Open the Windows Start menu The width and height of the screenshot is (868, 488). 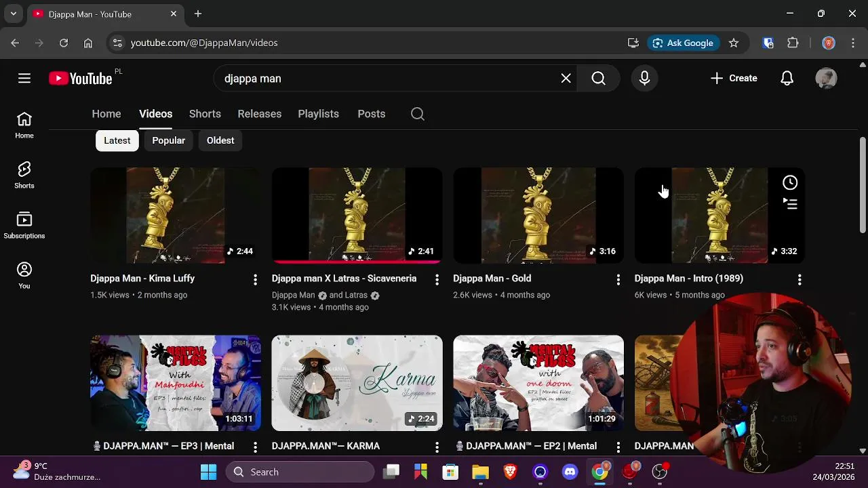(209, 472)
